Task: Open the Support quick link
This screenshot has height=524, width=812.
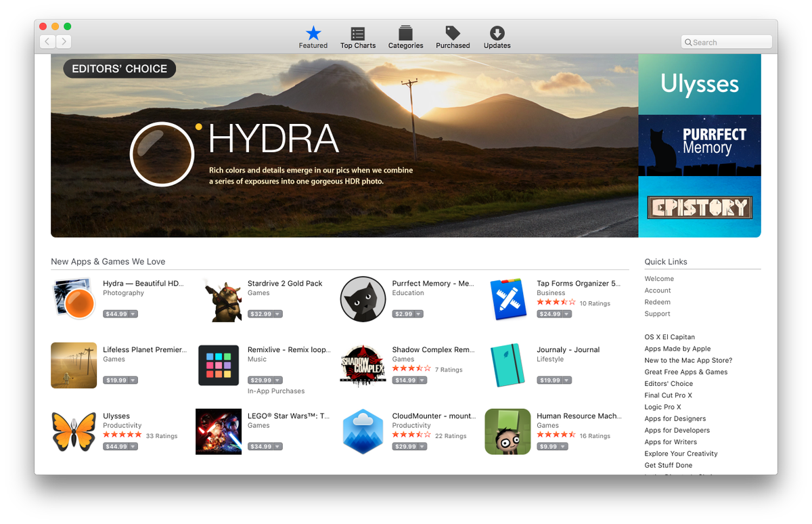Action: (x=657, y=313)
